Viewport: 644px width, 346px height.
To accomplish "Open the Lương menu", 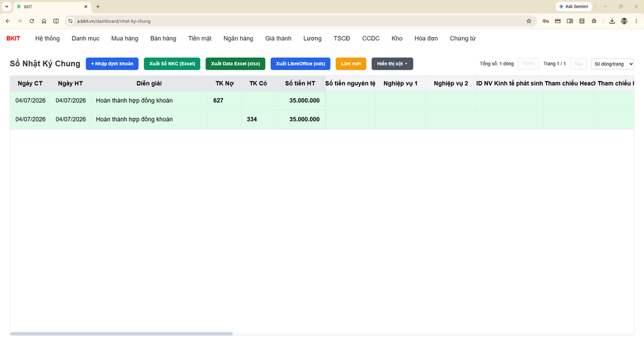I will tap(312, 38).
